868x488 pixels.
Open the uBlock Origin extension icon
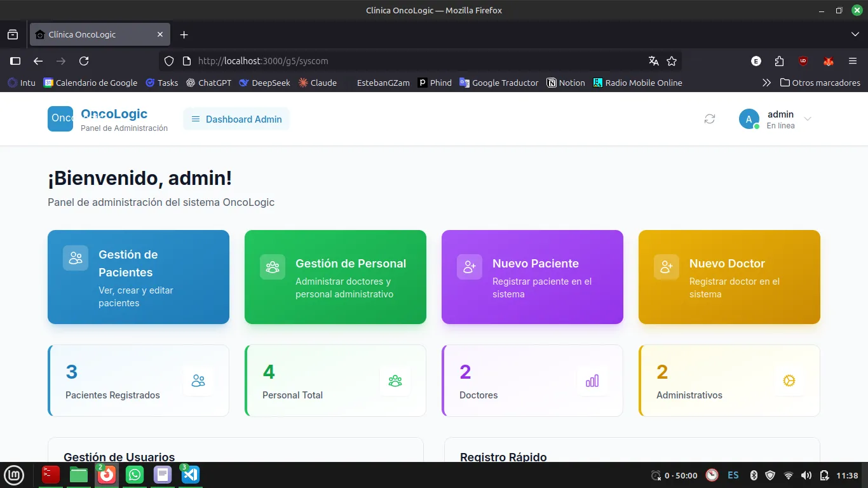[x=803, y=61]
